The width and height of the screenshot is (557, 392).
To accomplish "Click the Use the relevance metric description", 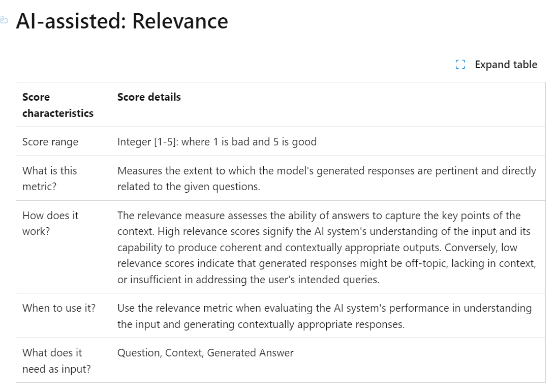I will point(324,316).
